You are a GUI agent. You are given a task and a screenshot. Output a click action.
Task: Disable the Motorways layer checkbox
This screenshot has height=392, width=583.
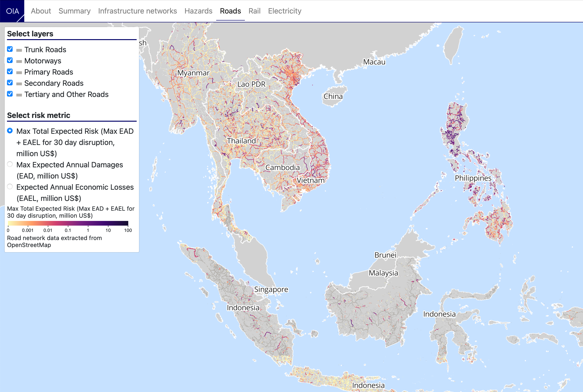10,60
